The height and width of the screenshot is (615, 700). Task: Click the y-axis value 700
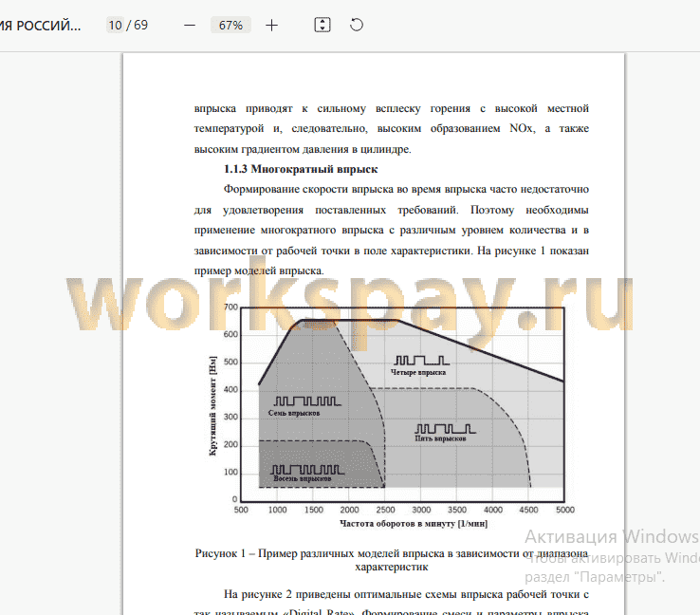click(230, 307)
